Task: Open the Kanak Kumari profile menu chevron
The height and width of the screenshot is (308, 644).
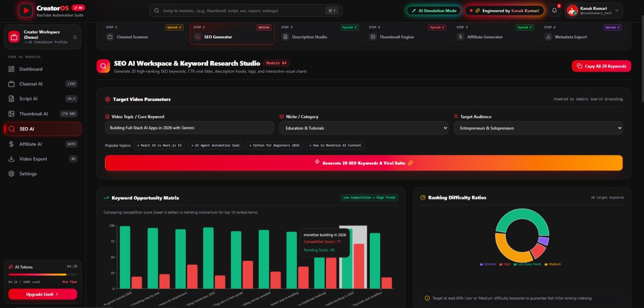Action: (x=617, y=11)
